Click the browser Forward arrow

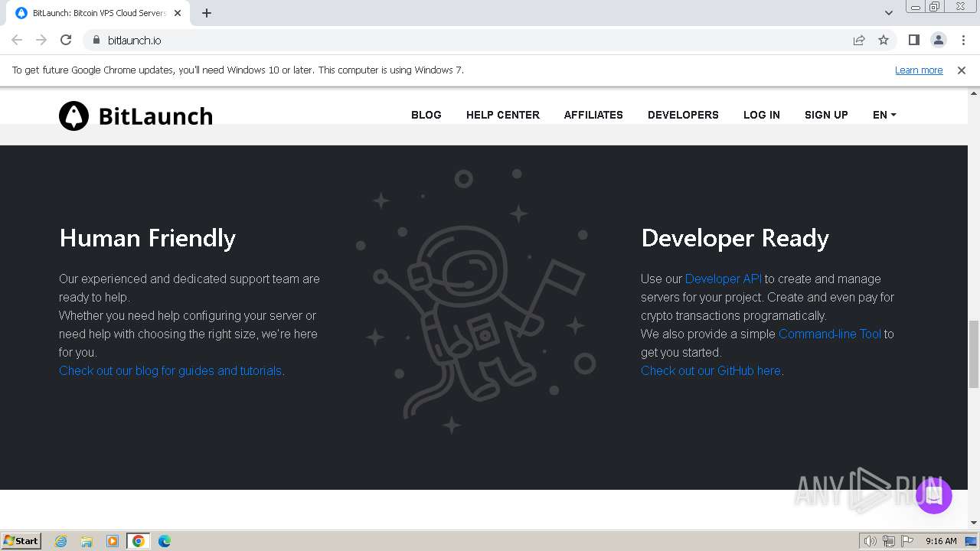click(x=41, y=40)
